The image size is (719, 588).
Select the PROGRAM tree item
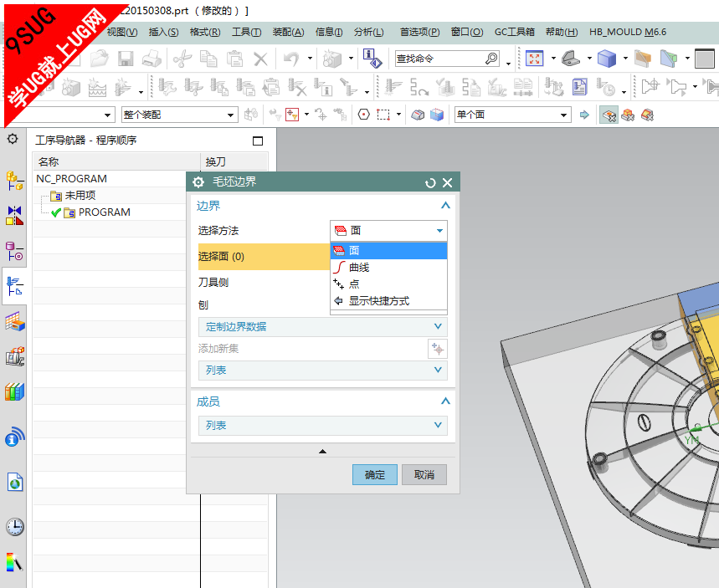tap(104, 212)
